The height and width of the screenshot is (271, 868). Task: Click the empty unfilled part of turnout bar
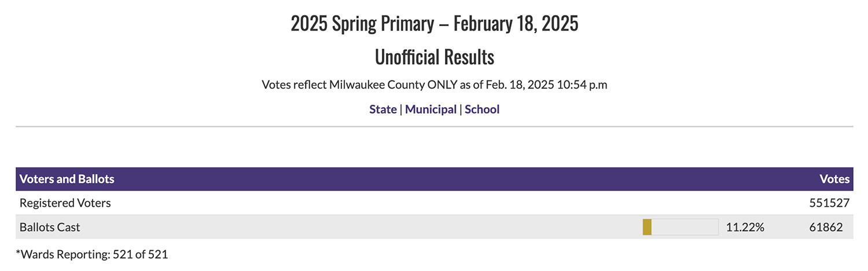(x=685, y=227)
